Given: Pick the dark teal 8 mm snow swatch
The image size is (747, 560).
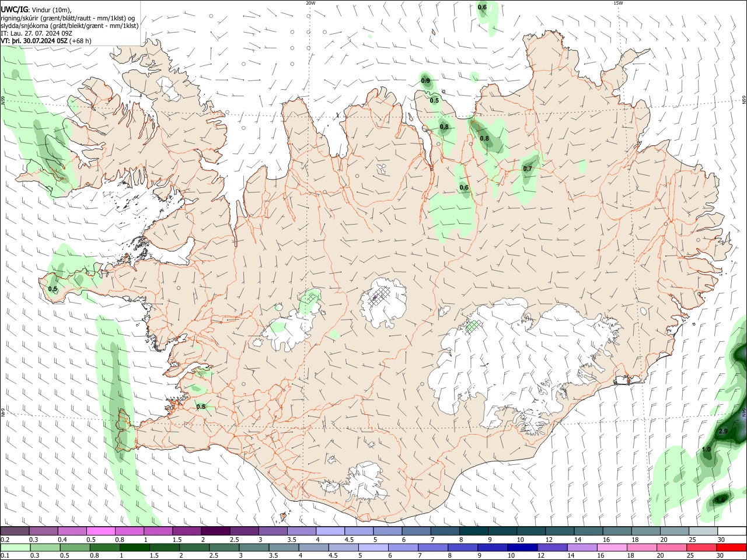Looking at the screenshot, I should point(474,531).
